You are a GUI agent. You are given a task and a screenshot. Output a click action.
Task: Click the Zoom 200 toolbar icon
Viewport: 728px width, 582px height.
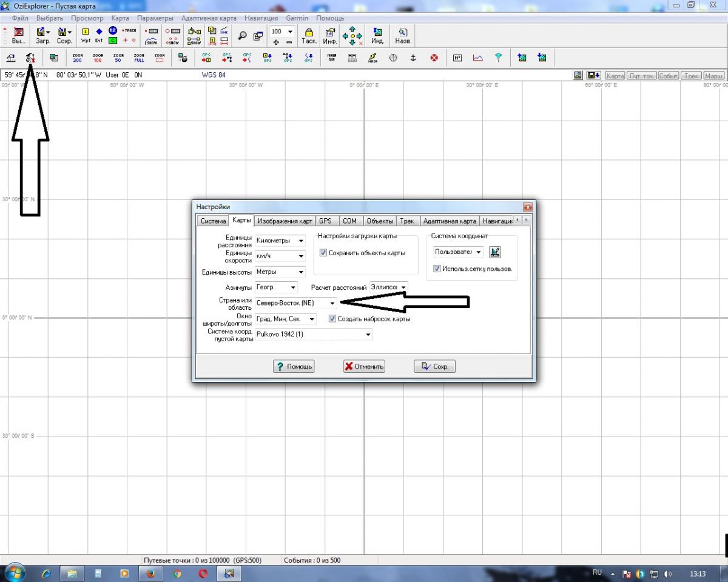(x=77, y=58)
